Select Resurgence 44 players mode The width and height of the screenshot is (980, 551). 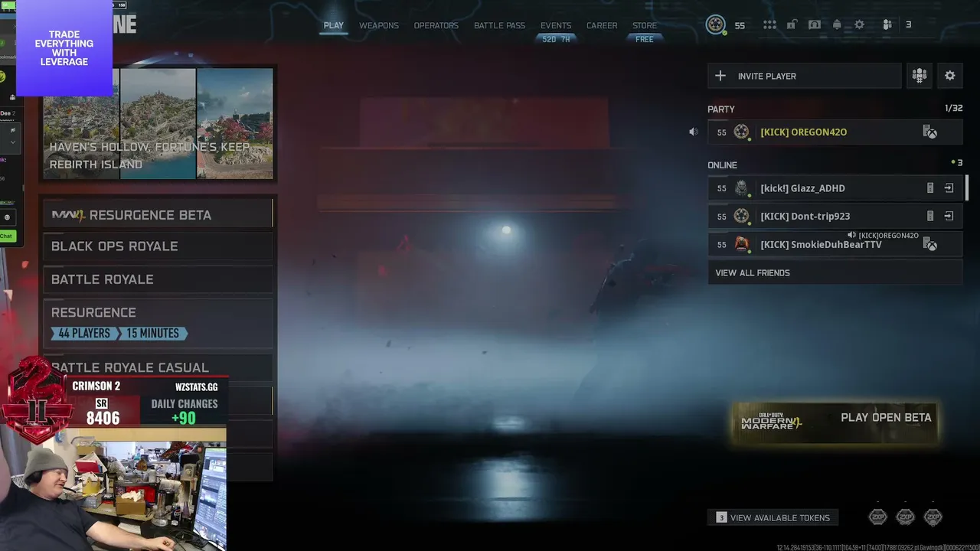[158, 323]
